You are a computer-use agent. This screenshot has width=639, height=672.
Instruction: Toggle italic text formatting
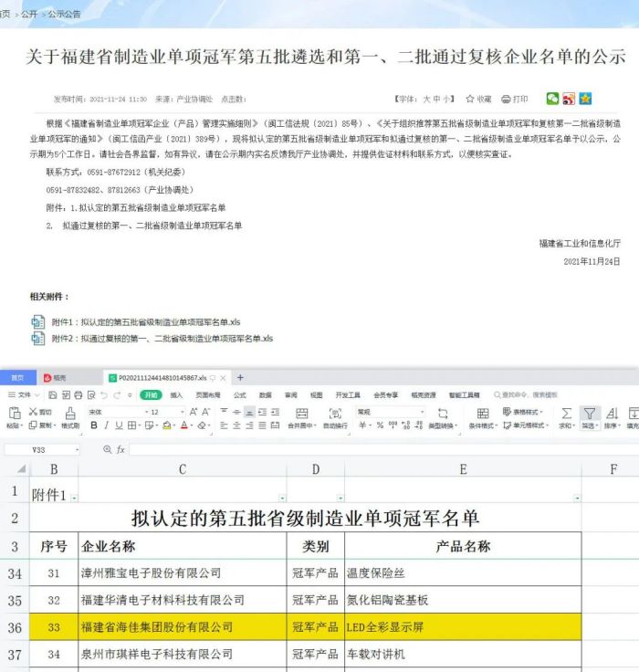106,425
